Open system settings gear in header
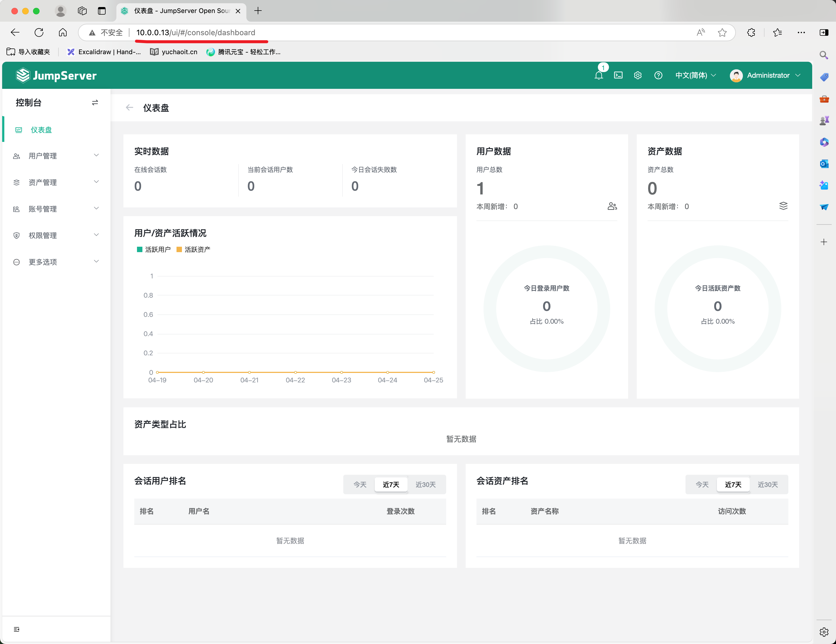 [x=638, y=76]
